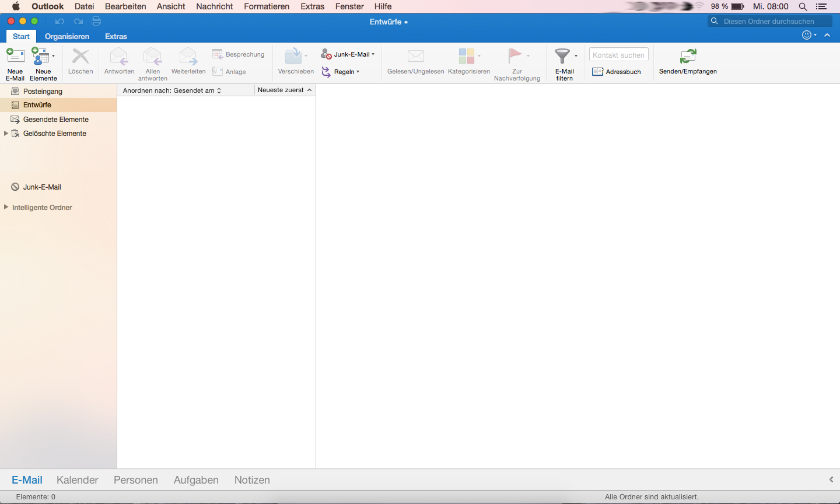Screen dimensions: 840x504
Task: Click the Diesen Ordner durchsuchen search field
Action: point(770,21)
